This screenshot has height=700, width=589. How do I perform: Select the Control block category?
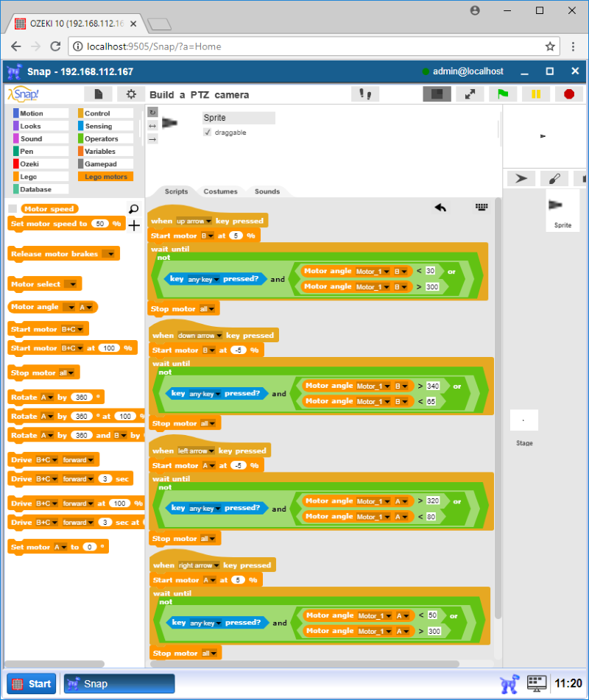click(105, 113)
